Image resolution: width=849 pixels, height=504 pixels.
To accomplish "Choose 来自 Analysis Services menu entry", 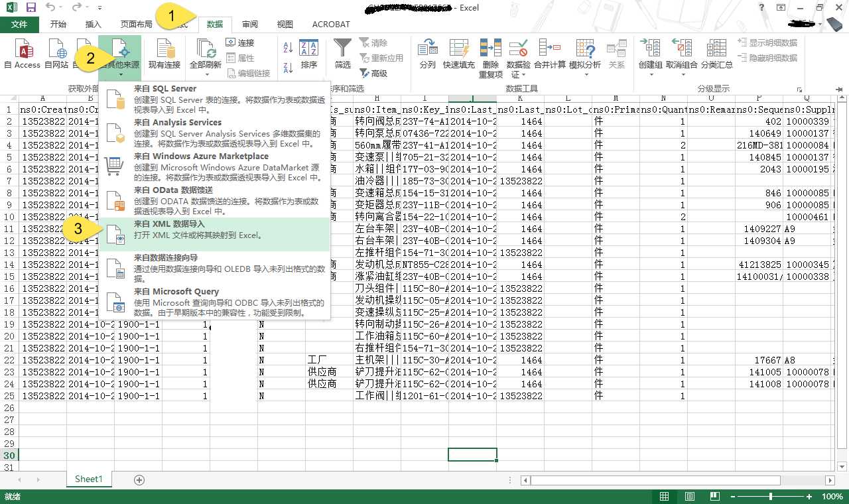I will point(214,133).
